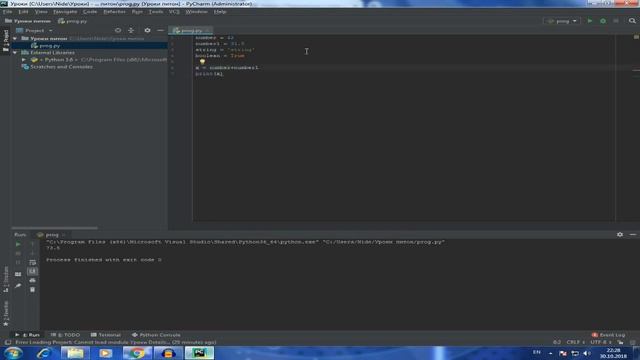640x360 pixels.
Task: Restore layout icon in Run panel
Action: pyautogui.click(x=18, y=274)
